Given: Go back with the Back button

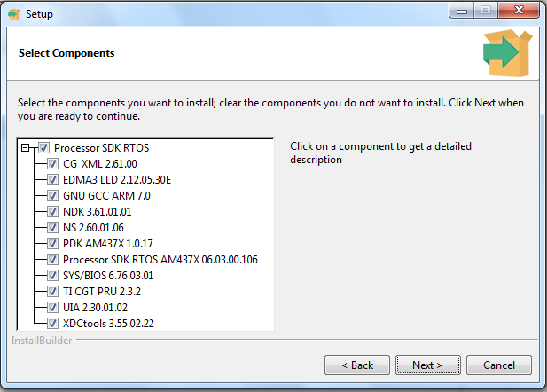Looking at the screenshot, I should 357,365.
